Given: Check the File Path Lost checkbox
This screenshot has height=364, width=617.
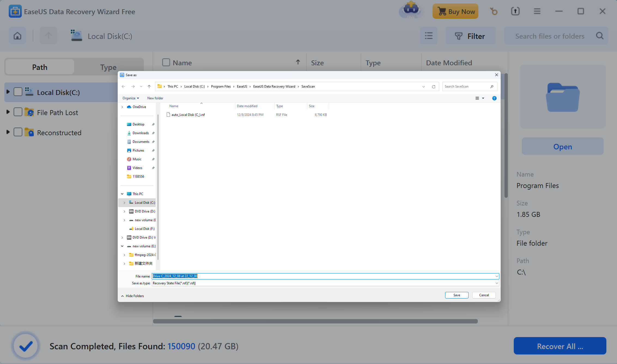Looking at the screenshot, I should pyautogui.click(x=18, y=112).
